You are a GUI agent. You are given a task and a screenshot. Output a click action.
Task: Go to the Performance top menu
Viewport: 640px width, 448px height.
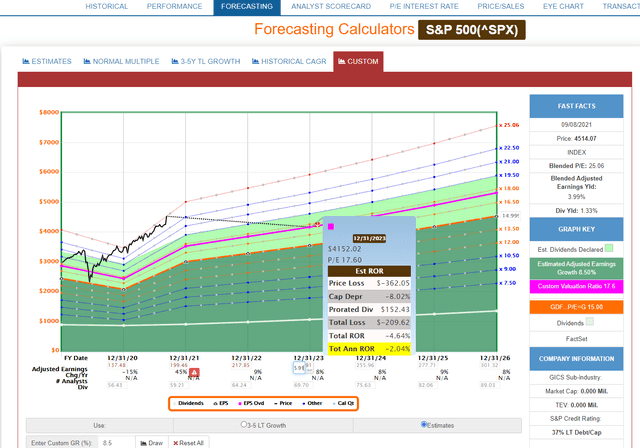[x=174, y=7]
